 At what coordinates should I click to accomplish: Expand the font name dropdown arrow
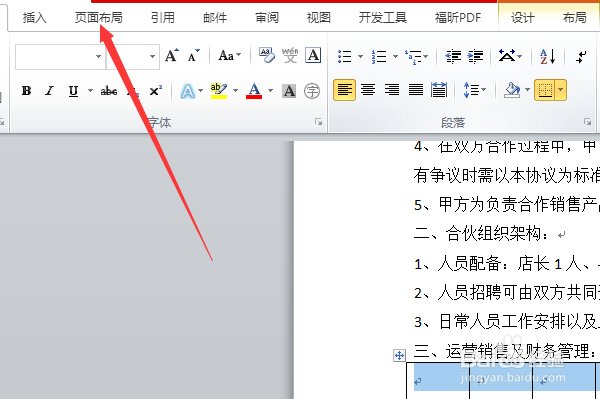(x=98, y=57)
